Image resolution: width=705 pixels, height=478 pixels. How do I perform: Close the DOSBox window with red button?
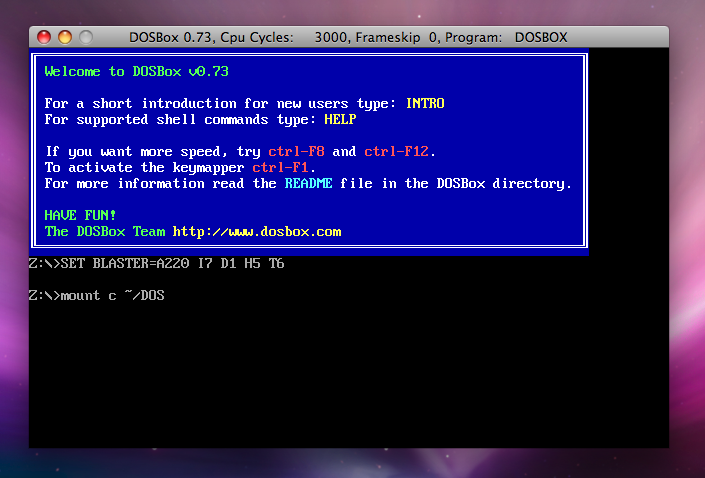pyautogui.click(x=44, y=37)
